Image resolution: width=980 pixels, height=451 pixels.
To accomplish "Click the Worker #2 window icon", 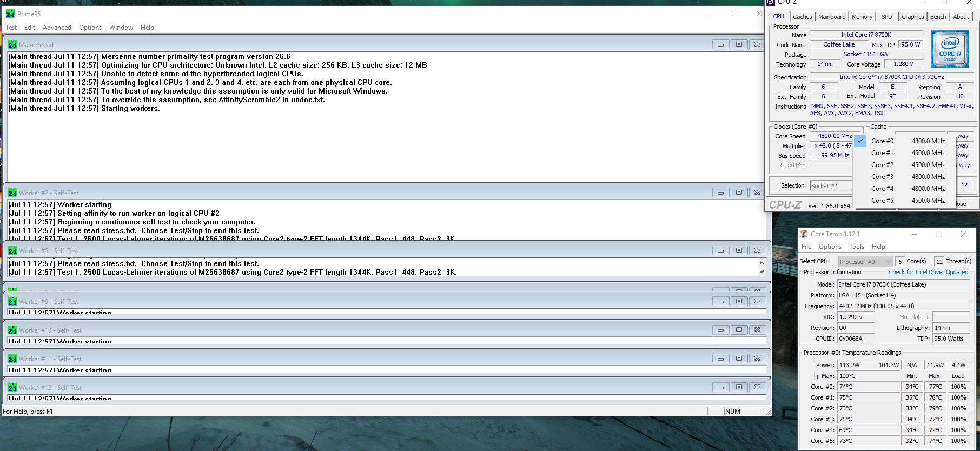I will coord(12,193).
